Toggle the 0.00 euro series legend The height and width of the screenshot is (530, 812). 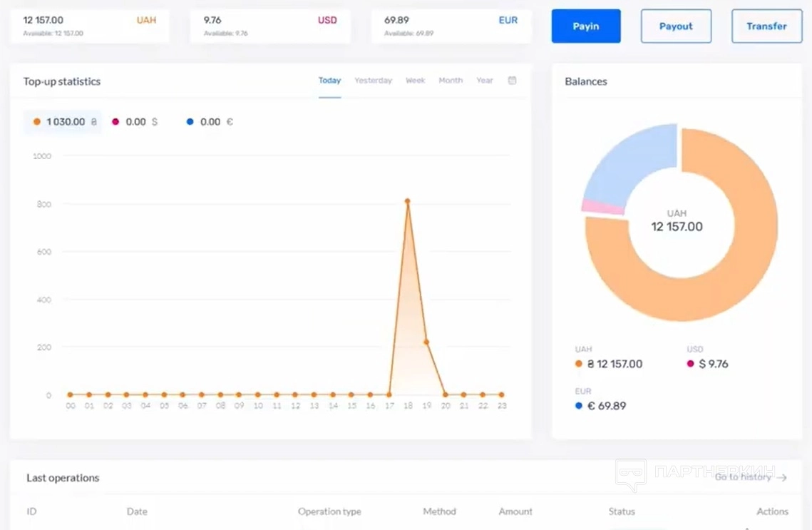point(209,122)
